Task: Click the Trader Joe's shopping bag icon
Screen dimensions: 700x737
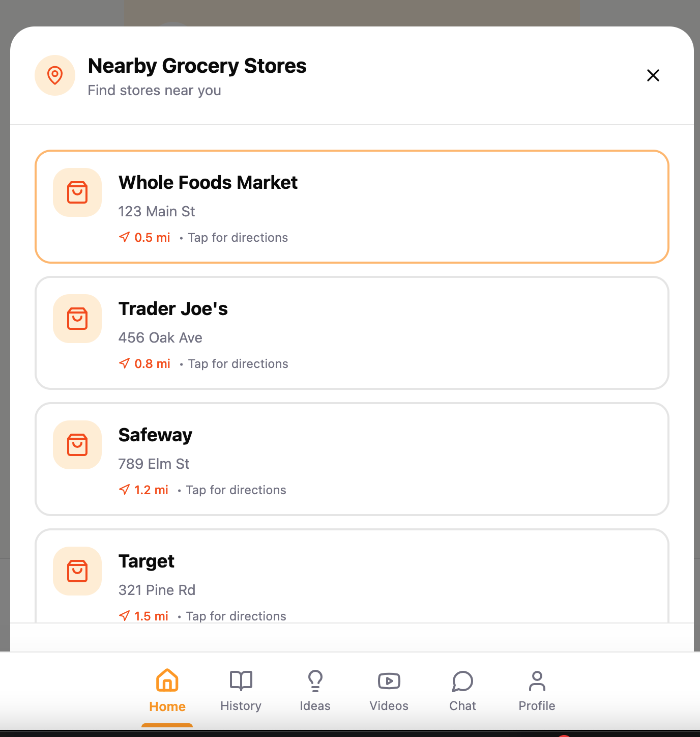Action: (77, 319)
